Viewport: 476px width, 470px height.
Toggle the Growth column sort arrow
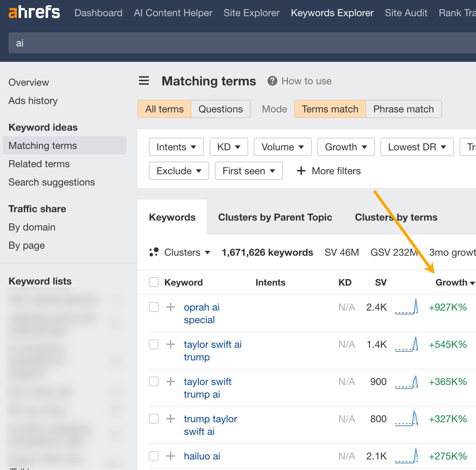472,283
